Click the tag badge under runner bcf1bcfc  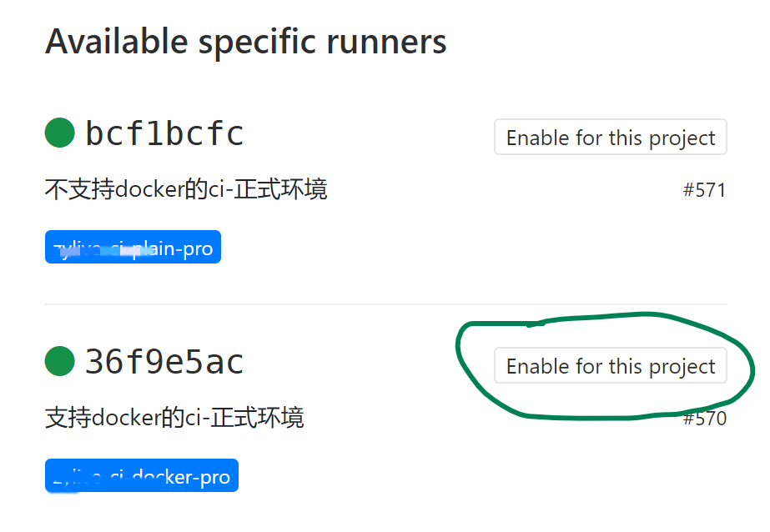click(133, 247)
